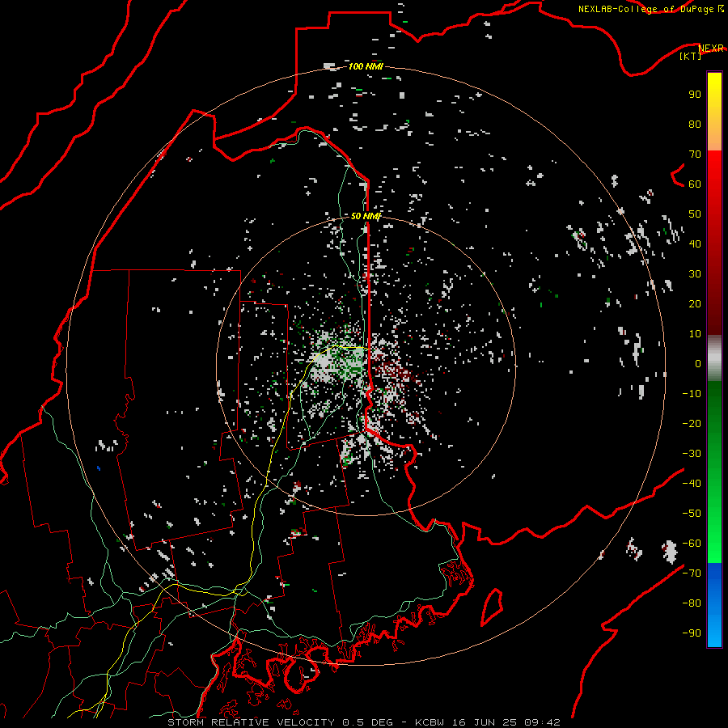Click the STORM RELATIVE VELOCITY caption text
The height and width of the screenshot is (728, 728).
click(x=251, y=722)
